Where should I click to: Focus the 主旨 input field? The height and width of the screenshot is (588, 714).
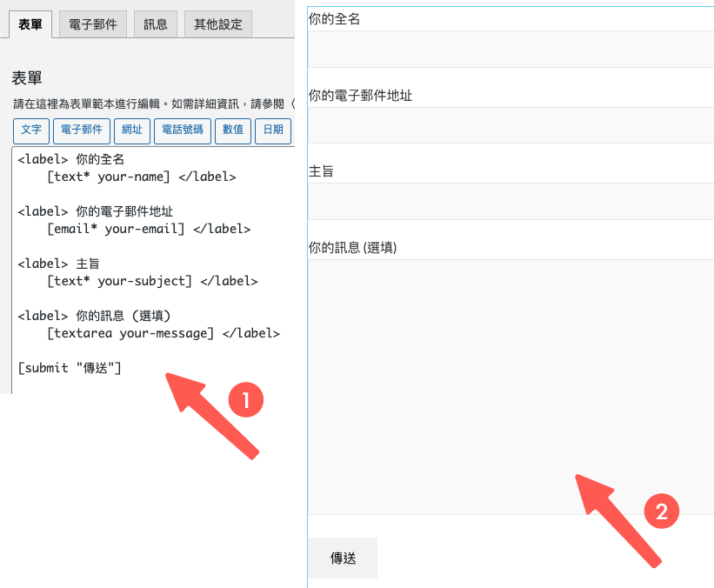point(510,201)
